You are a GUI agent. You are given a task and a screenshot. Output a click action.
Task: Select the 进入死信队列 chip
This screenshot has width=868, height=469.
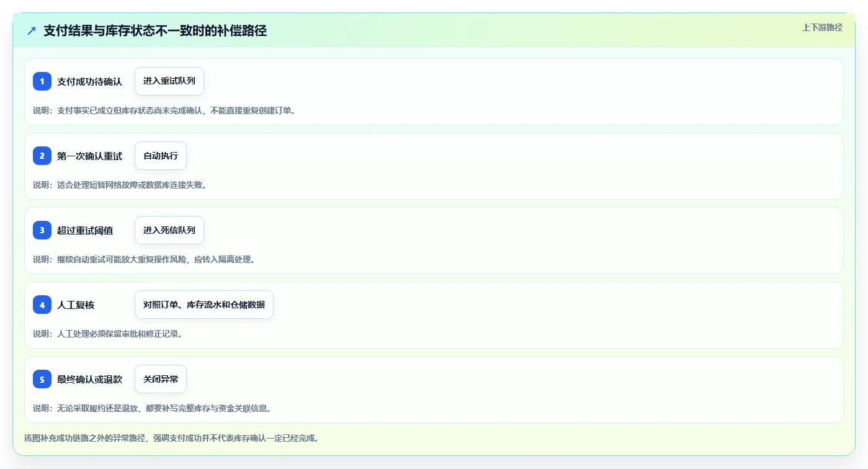click(x=169, y=230)
